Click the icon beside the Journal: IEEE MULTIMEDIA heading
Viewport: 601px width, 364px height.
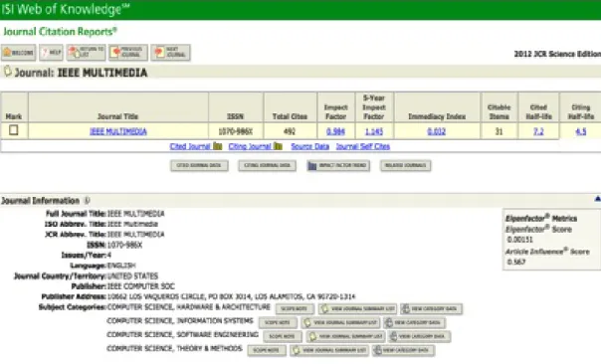tap(7, 72)
